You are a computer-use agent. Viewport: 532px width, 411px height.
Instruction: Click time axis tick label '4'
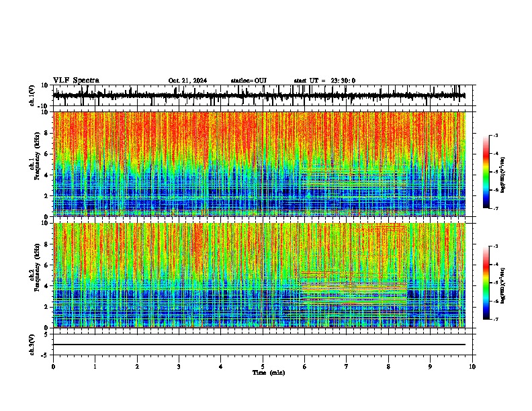tap(221, 367)
